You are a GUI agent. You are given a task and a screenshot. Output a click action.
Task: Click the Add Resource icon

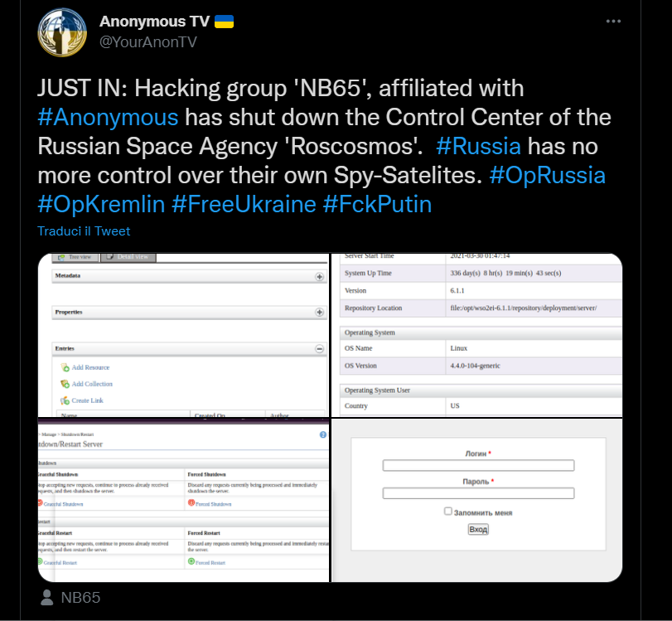(x=65, y=367)
